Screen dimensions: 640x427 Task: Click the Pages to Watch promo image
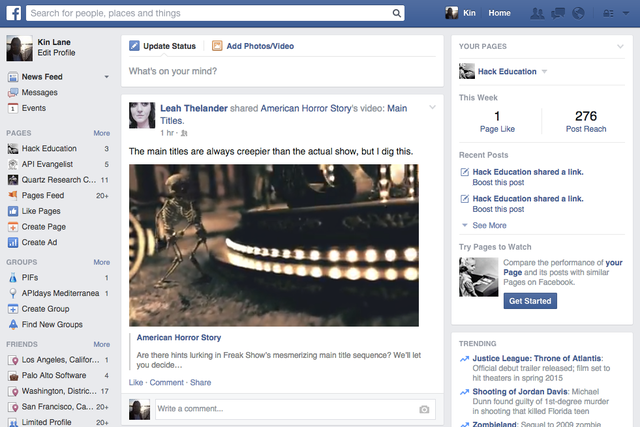[478, 277]
